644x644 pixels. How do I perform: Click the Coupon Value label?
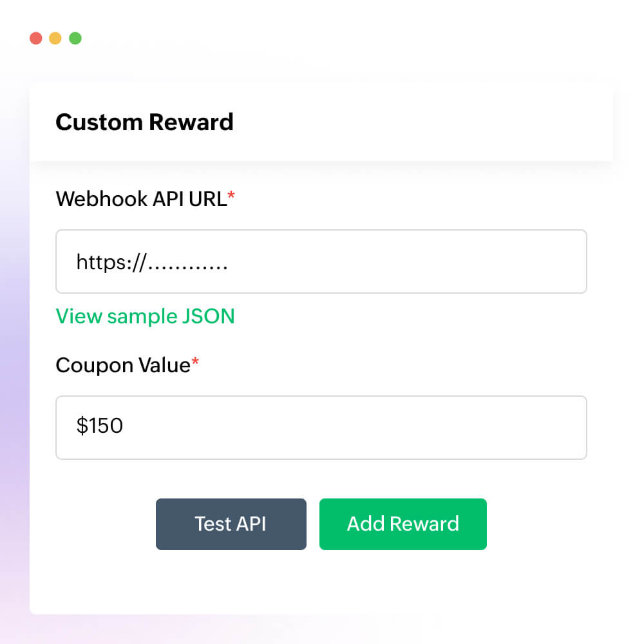click(x=122, y=365)
